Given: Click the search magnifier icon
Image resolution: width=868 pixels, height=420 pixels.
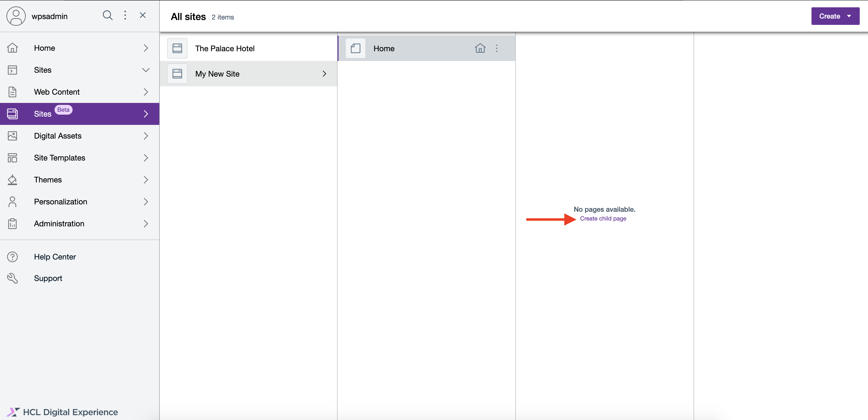Looking at the screenshot, I should tap(107, 16).
